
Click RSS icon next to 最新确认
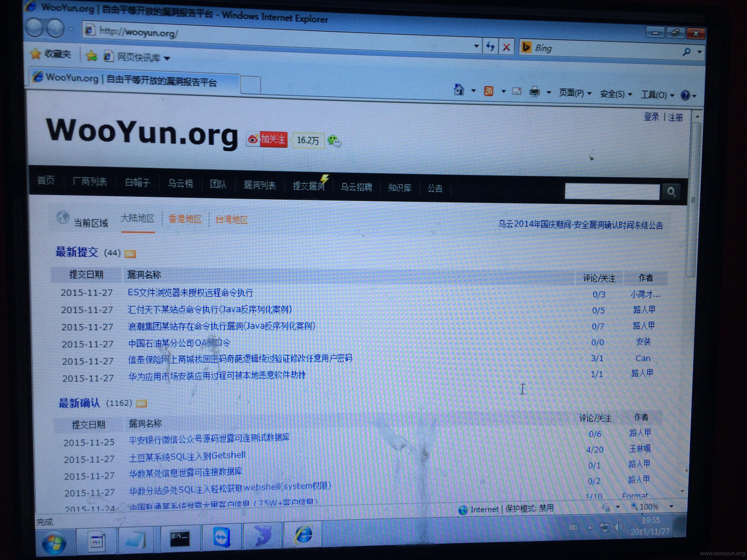(141, 403)
